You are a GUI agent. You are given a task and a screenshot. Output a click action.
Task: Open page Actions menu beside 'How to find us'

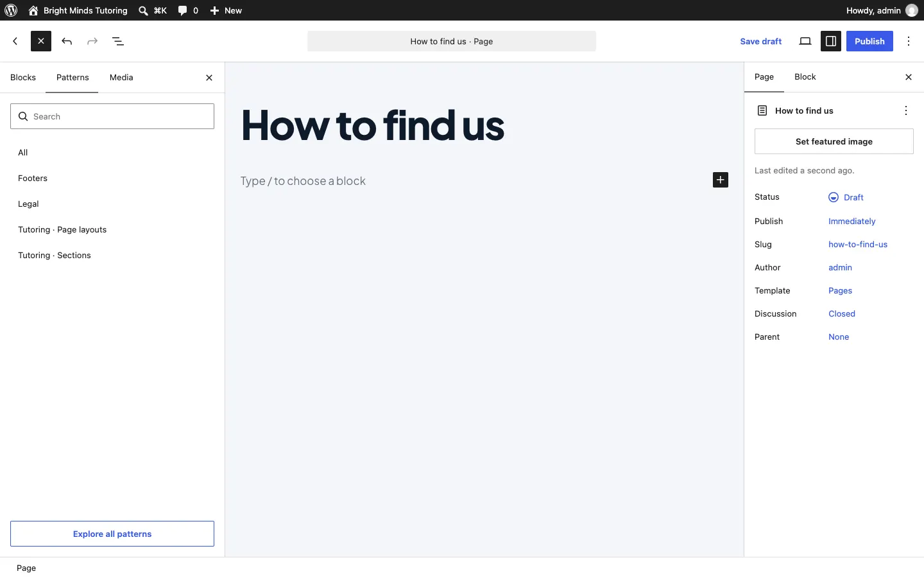pyautogui.click(x=906, y=110)
